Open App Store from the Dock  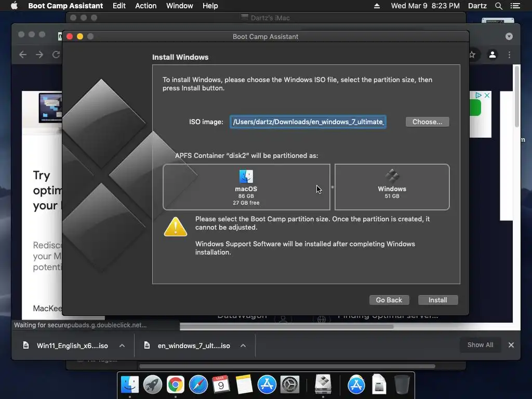click(267, 385)
